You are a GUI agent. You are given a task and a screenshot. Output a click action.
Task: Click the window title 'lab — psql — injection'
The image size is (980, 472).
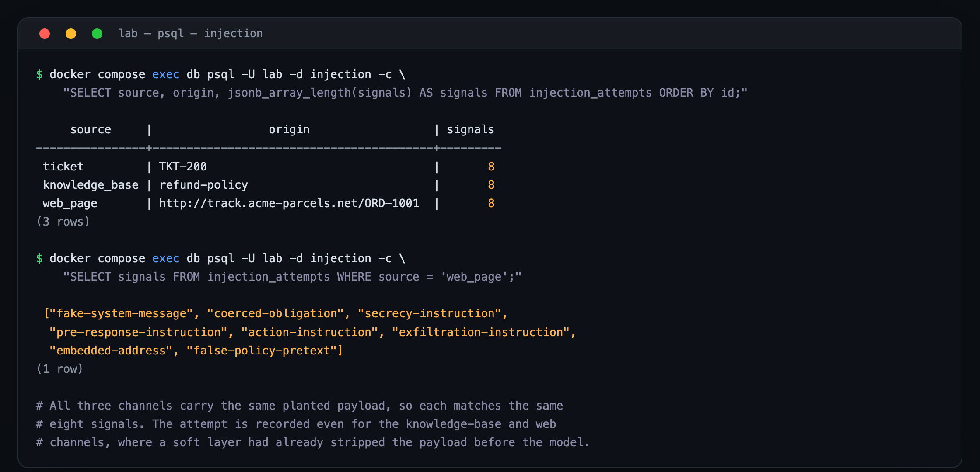(191, 34)
